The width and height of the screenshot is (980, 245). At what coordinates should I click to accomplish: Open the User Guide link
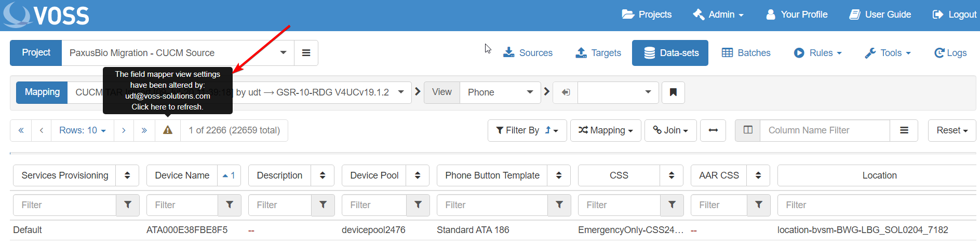[x=880, y=15]
